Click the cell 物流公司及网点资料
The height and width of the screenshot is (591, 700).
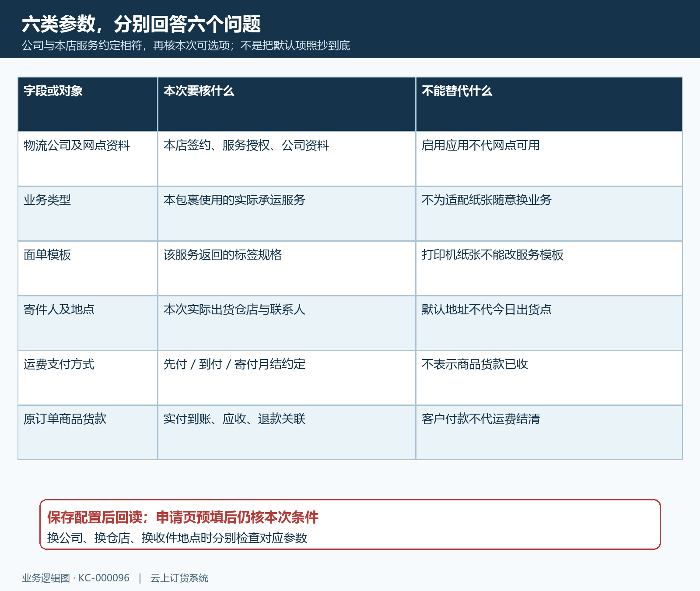87,159
